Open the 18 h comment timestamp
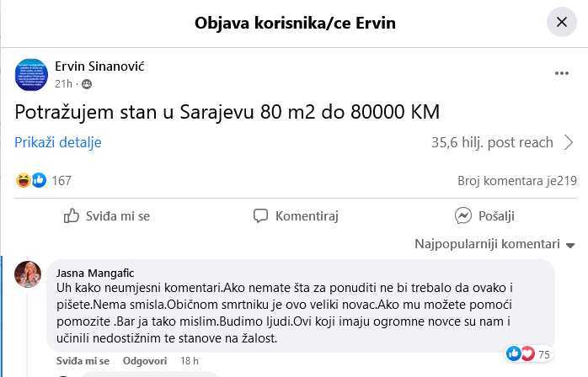Screen dimensions: 588x377 [x=189, y=361]
